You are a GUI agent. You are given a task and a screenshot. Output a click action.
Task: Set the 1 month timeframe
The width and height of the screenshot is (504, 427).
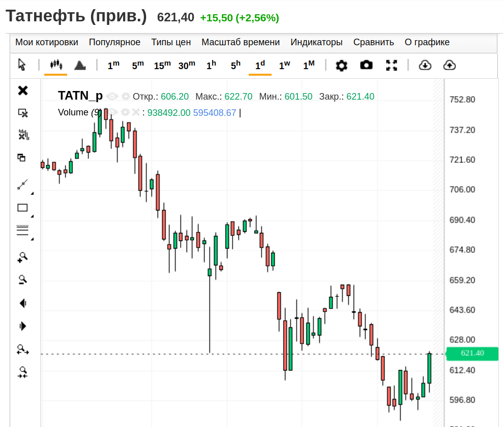309,65
